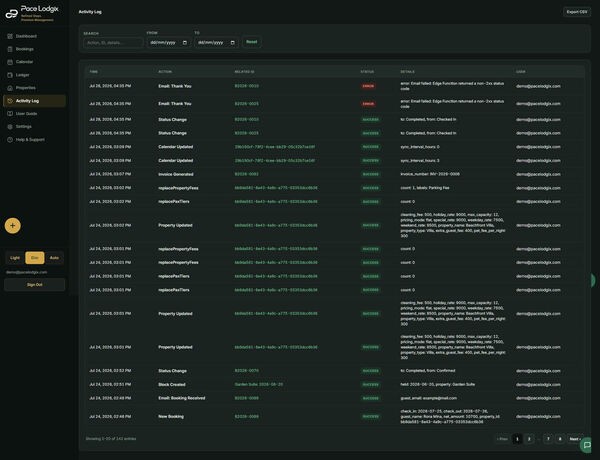600x460 pixels.
Task: Click the New Booking action text
Action: [171, 416]
